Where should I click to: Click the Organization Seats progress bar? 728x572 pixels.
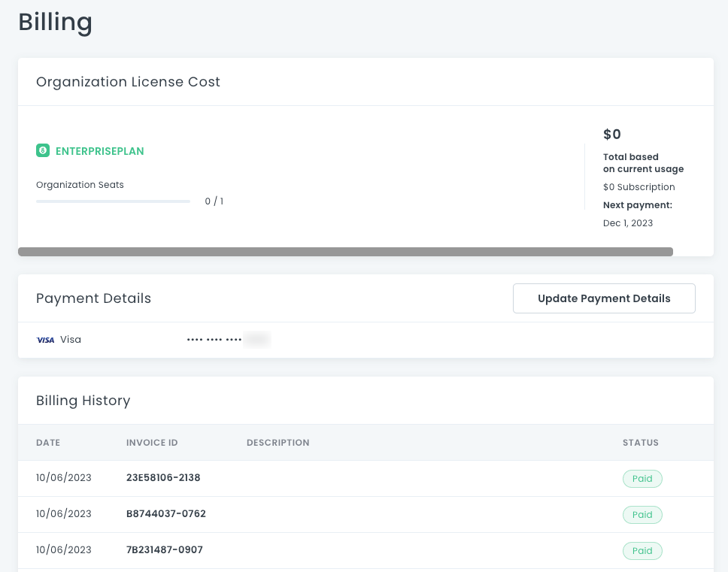(113, 201)
